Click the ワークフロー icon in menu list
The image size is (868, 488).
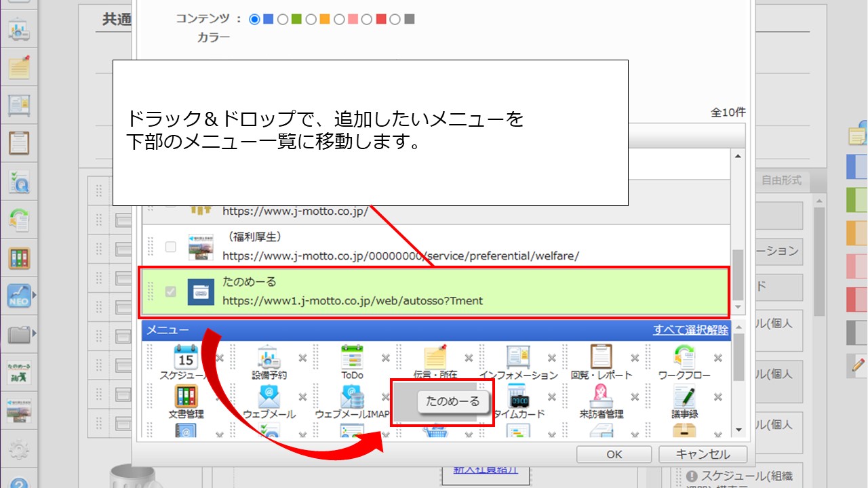[684, 356]
